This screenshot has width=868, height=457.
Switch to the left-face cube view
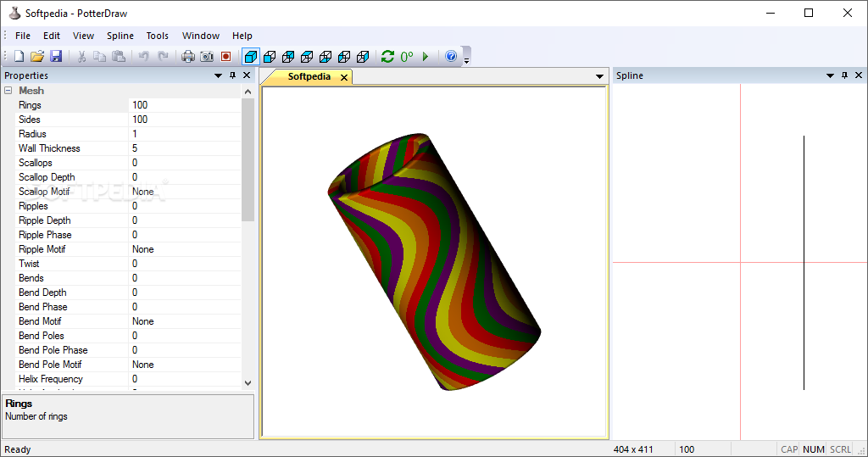344,57
